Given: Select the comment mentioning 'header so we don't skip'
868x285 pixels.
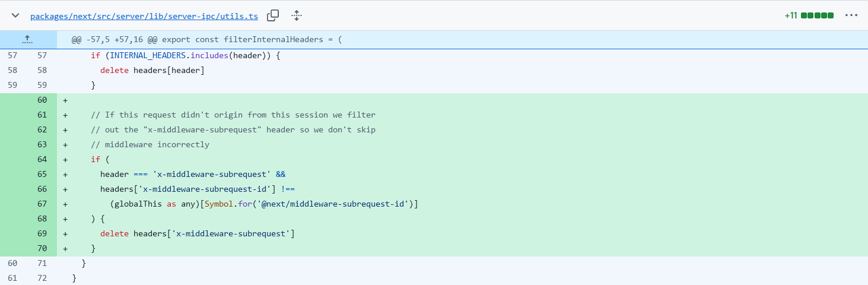Looking at the screenshot, I should [233, 129].
